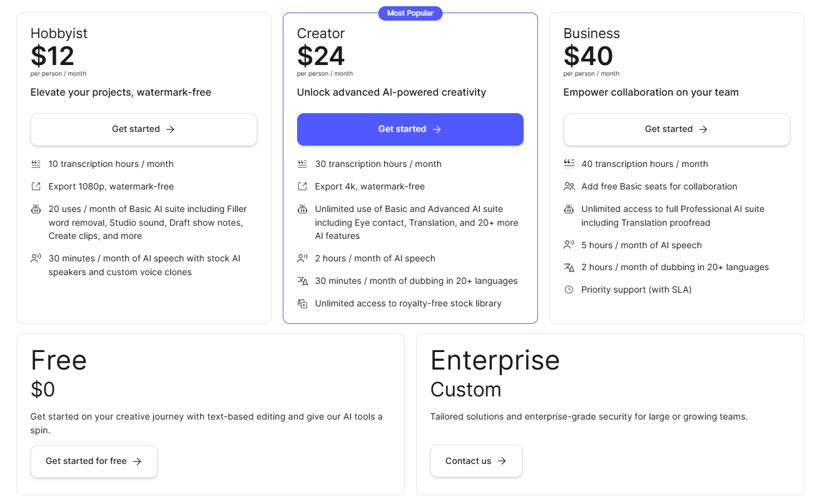
Task: Click the Priority support clock icon
Action: [x=569, y=290]
